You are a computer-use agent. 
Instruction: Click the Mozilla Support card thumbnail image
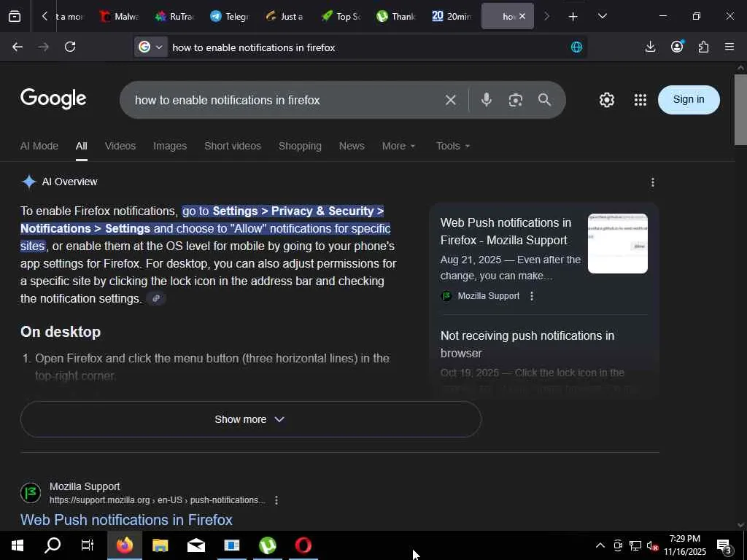coord(617,244)
